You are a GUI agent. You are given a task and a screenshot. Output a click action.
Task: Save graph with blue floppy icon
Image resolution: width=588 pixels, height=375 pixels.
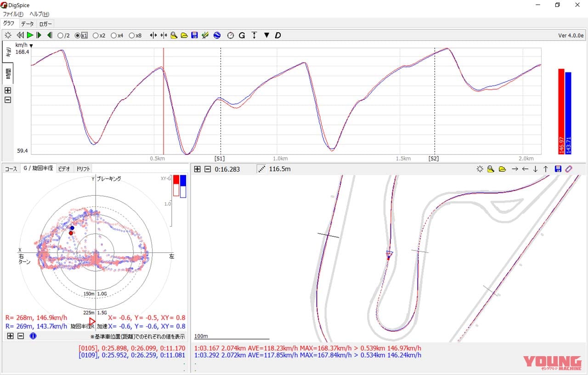point(194,35)
